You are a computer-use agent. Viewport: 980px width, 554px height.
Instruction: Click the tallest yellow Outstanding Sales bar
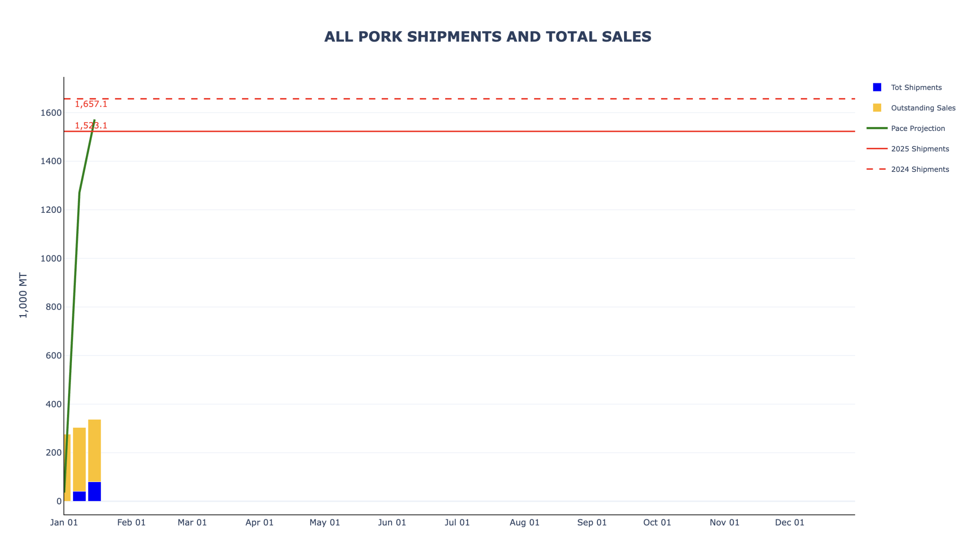coord(95,450)
